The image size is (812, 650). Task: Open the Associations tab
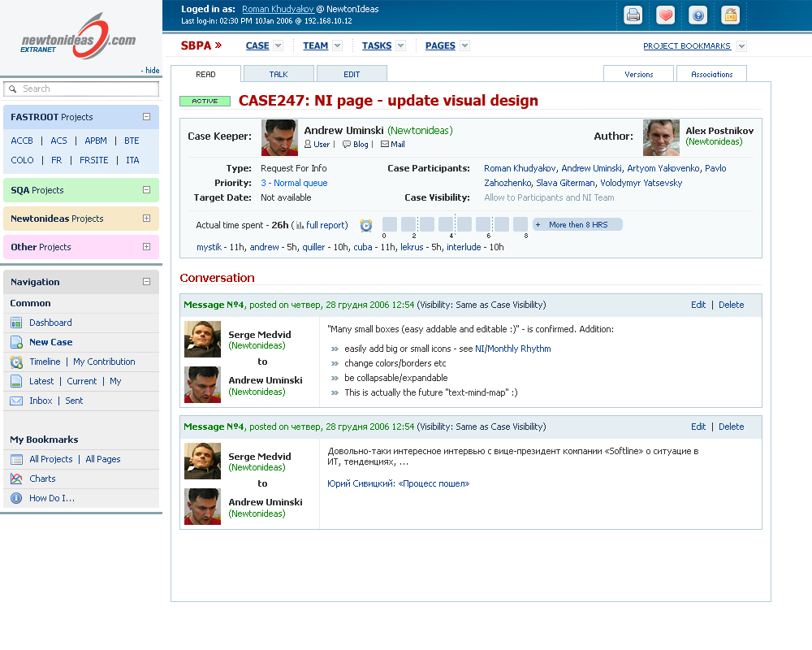click(711, 74)
